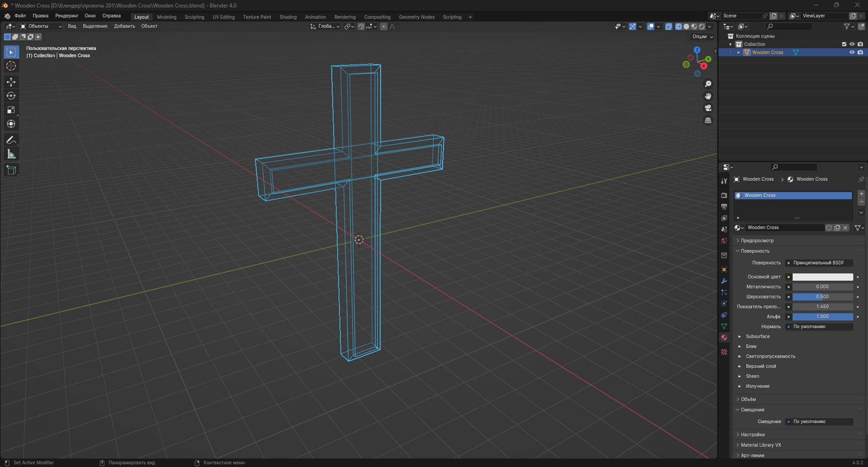Viewport: 868px width, 467px height.
Task: Click the pan hand viewport icon
Action: pyautogui.click(x=708, y=96)
